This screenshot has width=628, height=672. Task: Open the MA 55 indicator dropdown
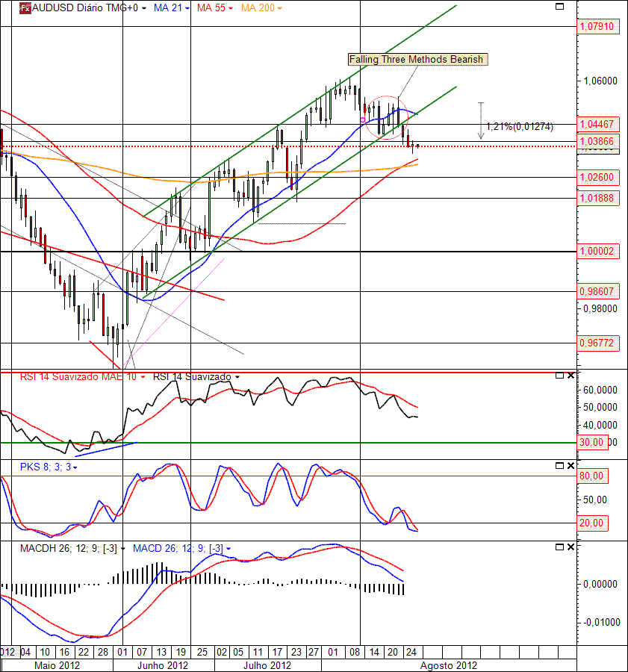pyautogui.click(x=231, y=8)
